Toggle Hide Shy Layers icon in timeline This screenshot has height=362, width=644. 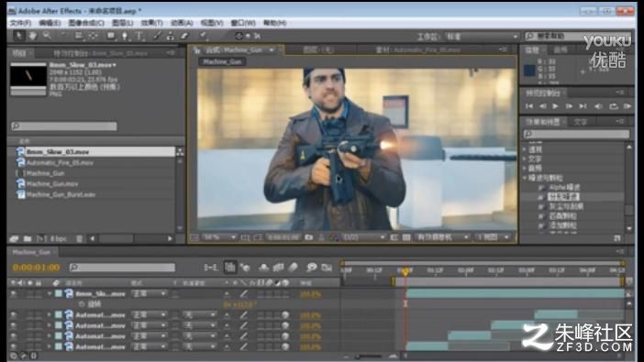263,268
